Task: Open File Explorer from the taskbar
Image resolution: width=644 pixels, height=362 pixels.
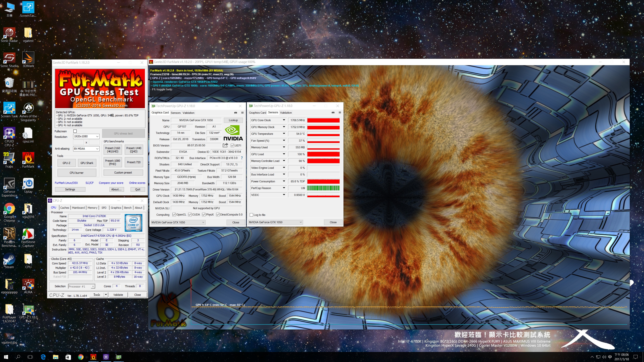Action: 56,357
